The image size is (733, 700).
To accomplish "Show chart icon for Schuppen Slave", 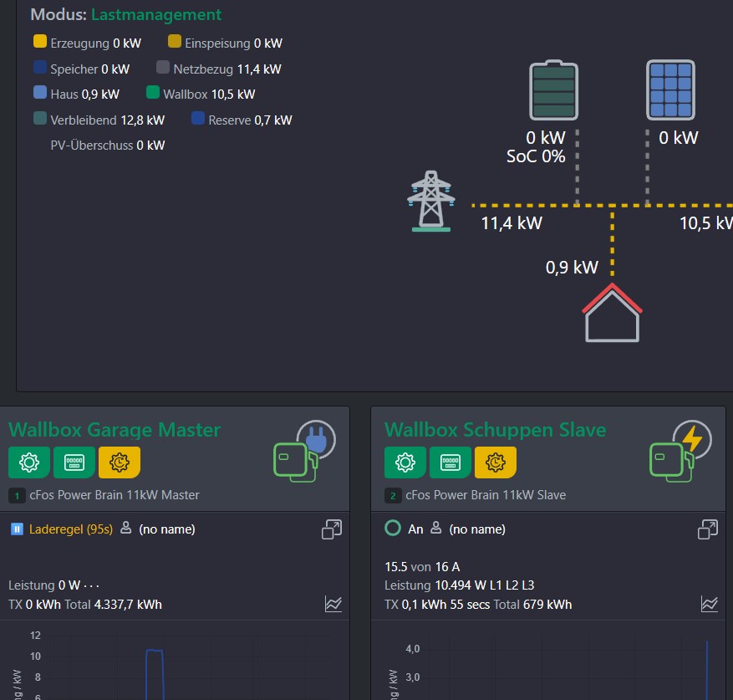I will (x=709, y=604).
